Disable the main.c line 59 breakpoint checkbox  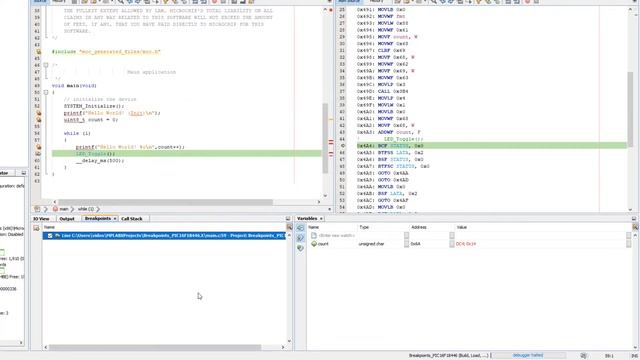coord(50,236)
